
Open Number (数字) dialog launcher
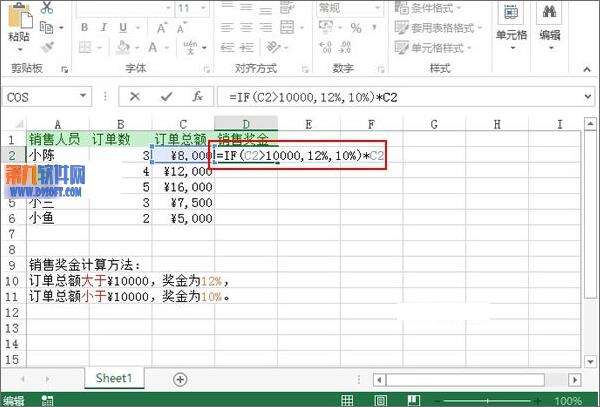[x=381, y=70]
